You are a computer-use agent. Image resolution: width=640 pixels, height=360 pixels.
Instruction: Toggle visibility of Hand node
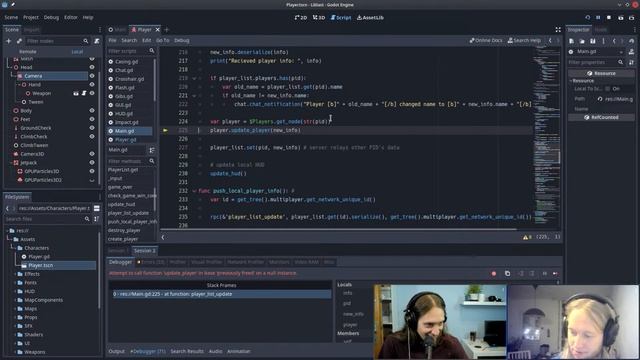pos(92,84)
